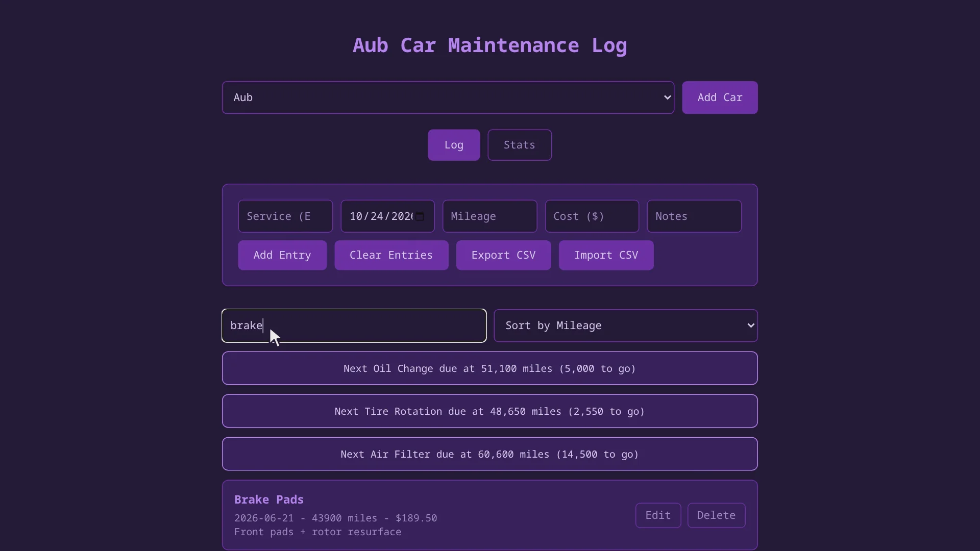The width and height of the screenshot is (980, 551).
Task: Focus the Cost ($) input field
Action: (x=592, y=216)
